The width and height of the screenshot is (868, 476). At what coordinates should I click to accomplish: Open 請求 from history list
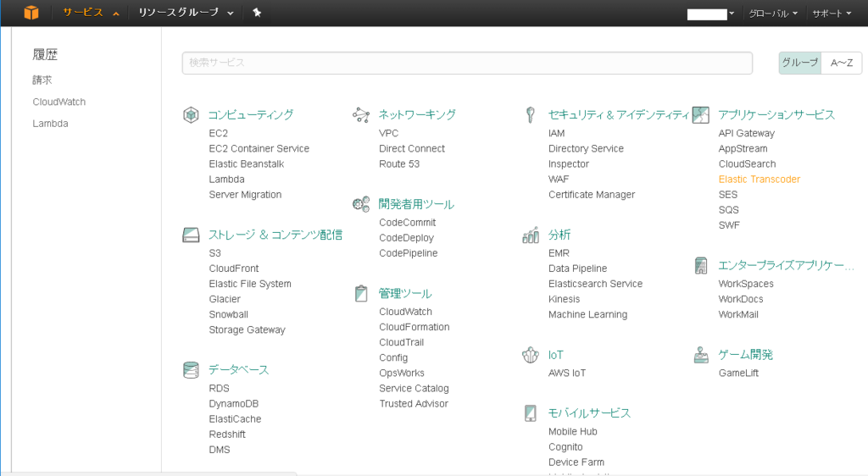42,80
